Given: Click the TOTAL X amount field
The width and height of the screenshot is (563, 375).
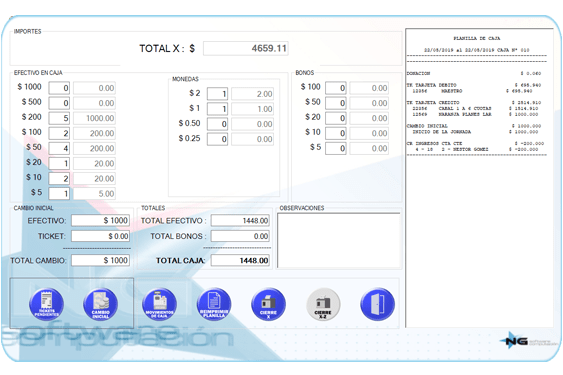Looking at the screenshot, I should 246,48.
